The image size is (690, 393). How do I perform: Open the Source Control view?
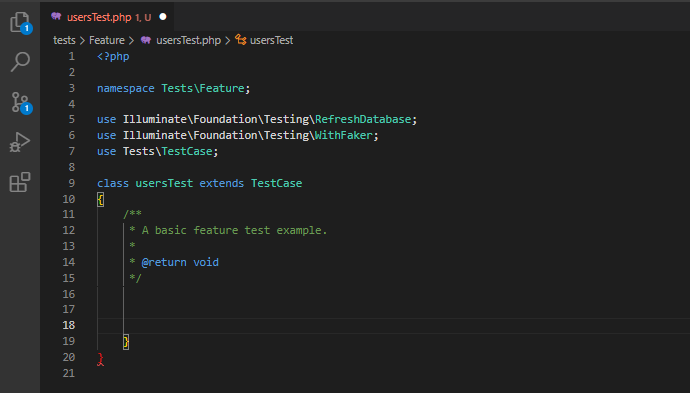[20, 103]
